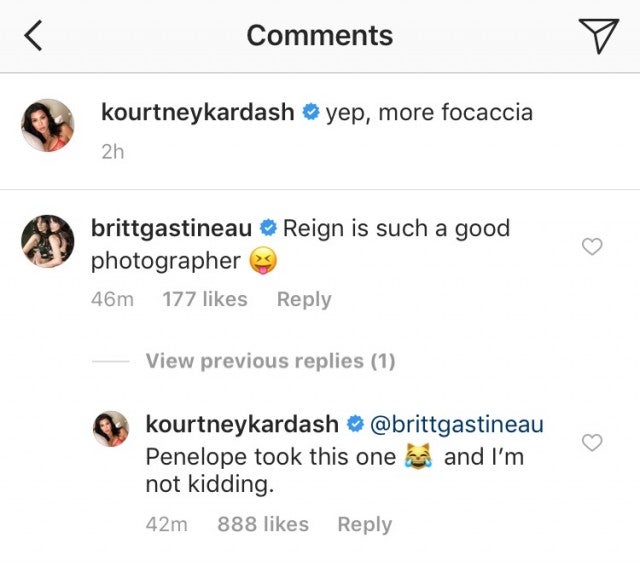
Task: Open kourtneykardash username in the caption
Action: point(197,113)
